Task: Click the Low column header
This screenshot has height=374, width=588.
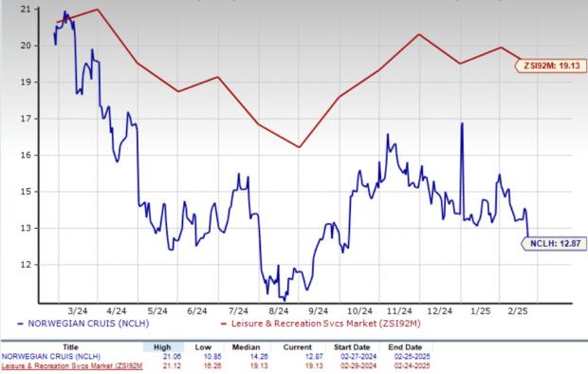Action: pyautogui.click(x=203, y=347)
